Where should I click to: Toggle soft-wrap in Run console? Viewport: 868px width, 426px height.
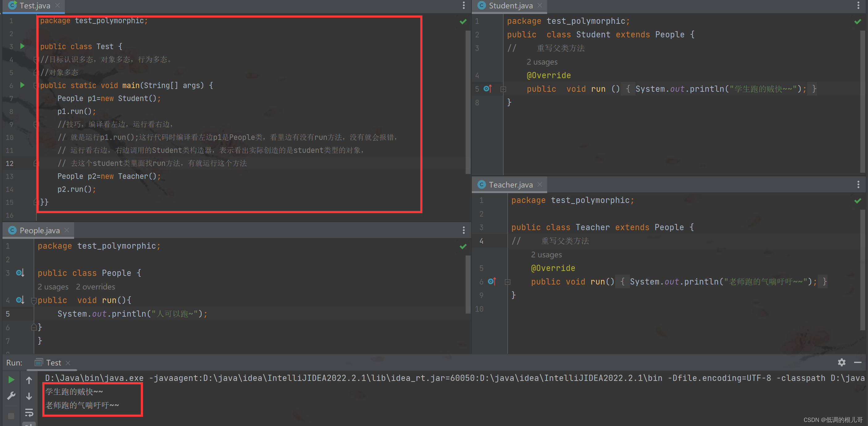[29, 412]
